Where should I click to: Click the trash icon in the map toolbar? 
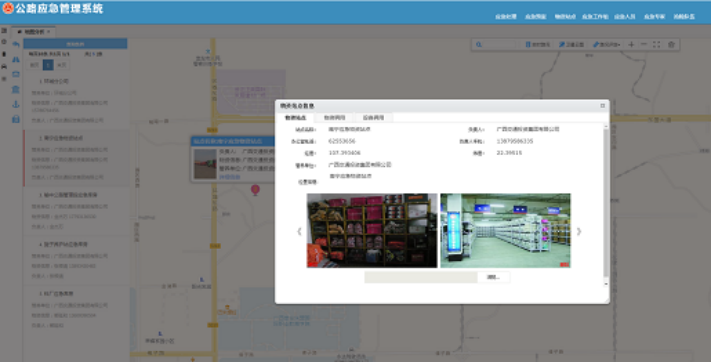click(671, 45)
